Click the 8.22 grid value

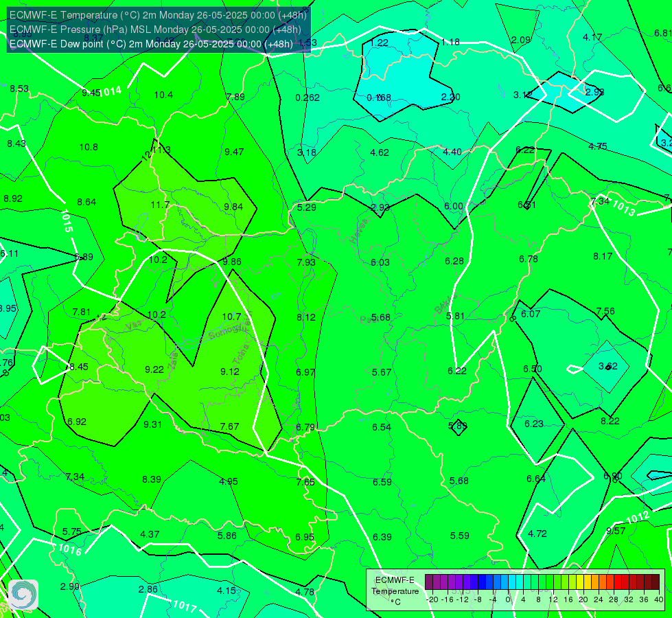[610, 421]
